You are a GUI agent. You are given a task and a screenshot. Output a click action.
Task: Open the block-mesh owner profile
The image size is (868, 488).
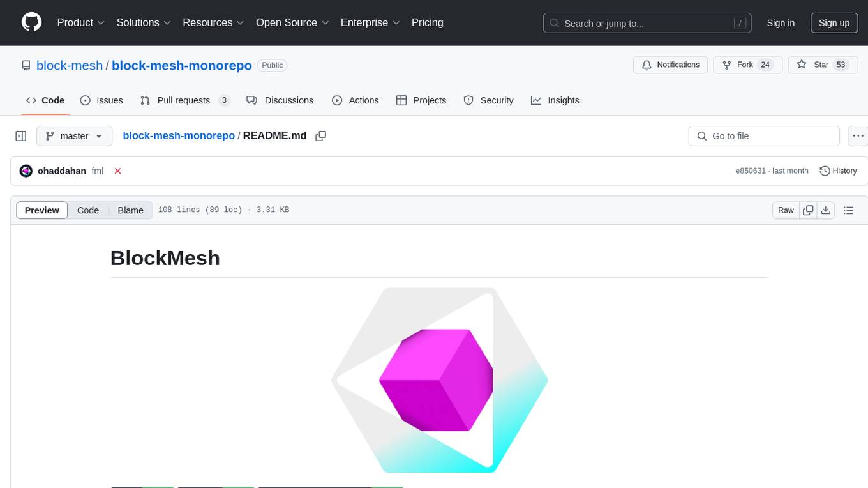(70, 65)
